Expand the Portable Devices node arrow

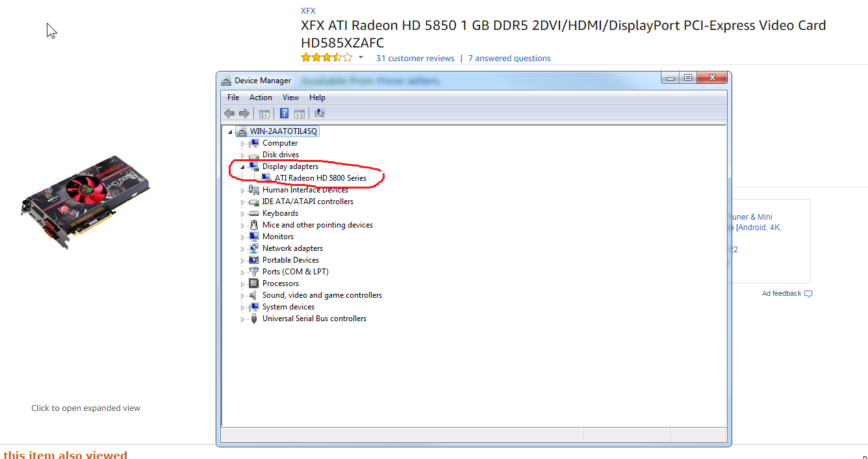[x=243, y=261]
